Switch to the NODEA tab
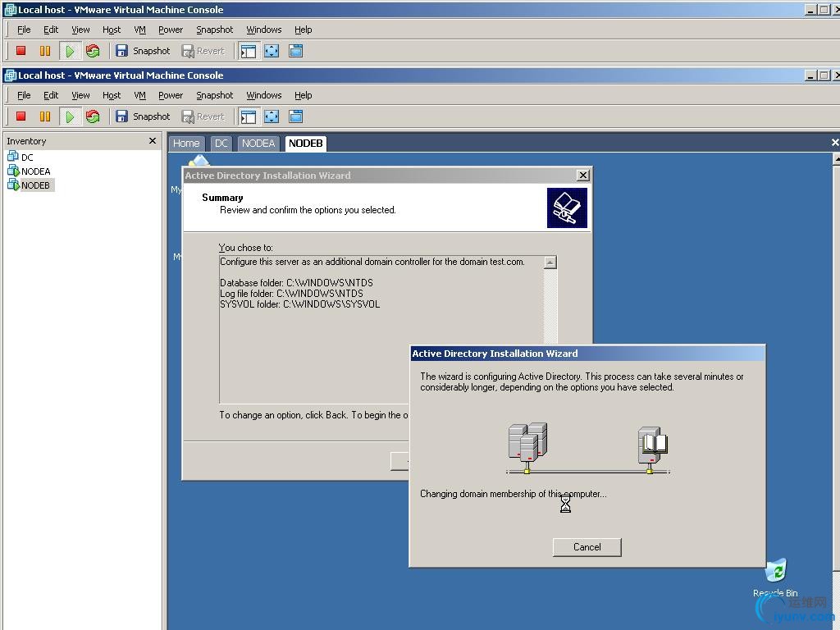840x630 pixels. tap(258, 144)
